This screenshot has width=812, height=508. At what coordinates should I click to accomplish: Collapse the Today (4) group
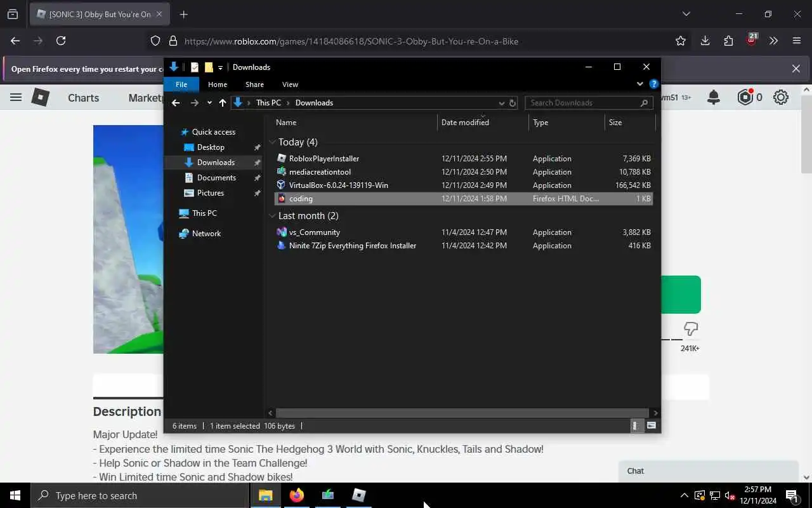click(x=272, y=142)
